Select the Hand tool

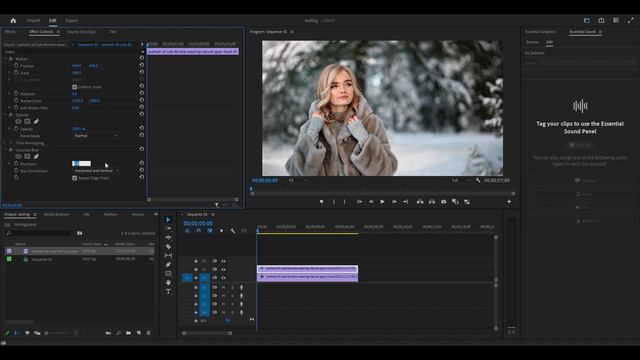click(168, 282)
